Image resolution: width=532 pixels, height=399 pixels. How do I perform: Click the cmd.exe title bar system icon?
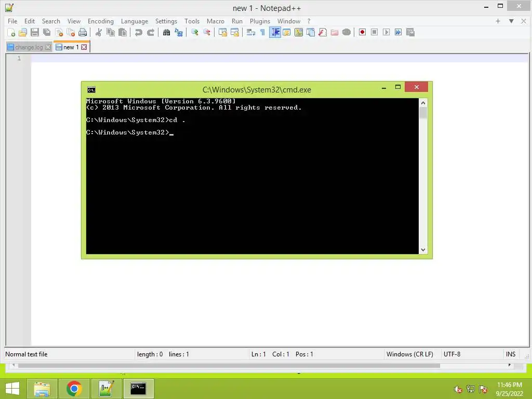pos(91,89)
